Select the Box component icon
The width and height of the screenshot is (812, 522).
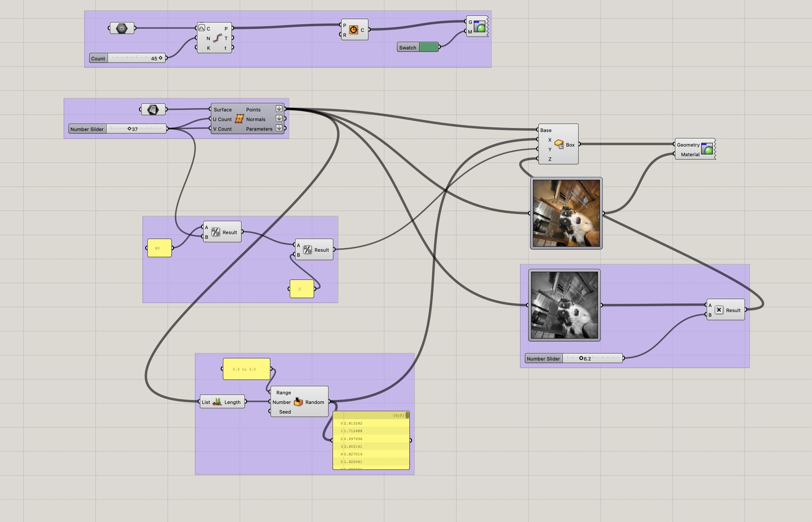tap(560, 144)
